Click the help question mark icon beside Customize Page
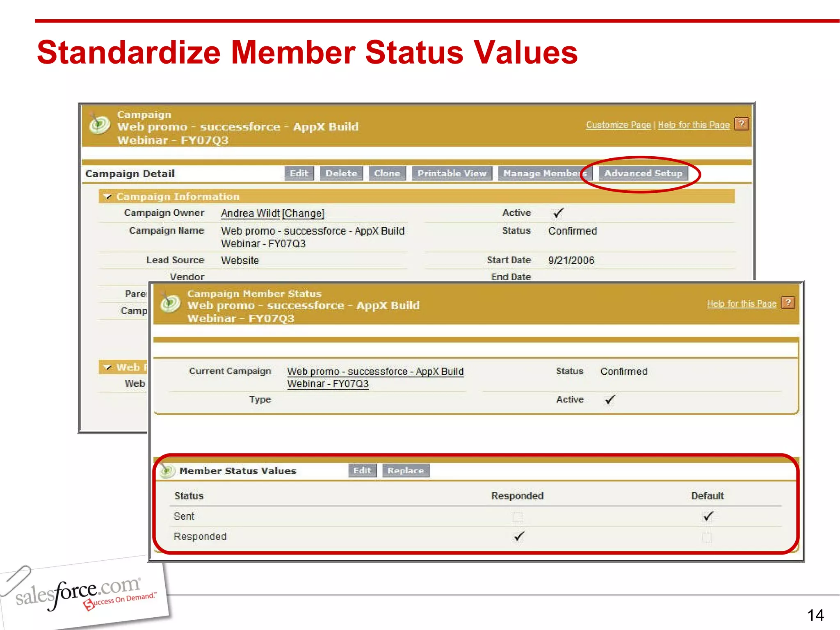Image resolution: width=840 pixels, height=630 pixels. click(742, 124)
